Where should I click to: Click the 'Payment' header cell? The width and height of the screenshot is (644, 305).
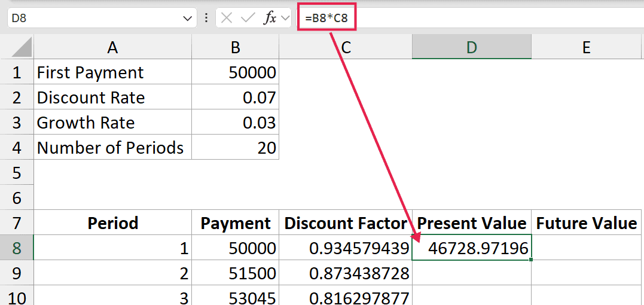pos(235,223)
